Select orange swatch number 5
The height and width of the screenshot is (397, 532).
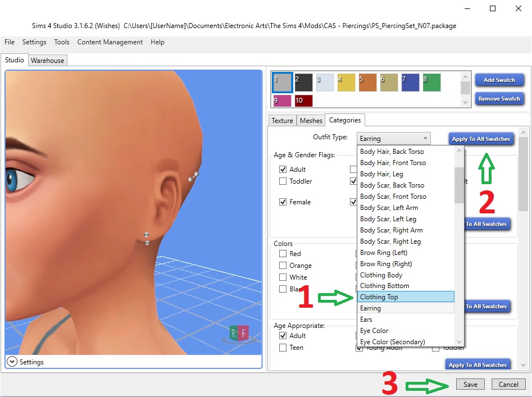click(x=367, y=83)
